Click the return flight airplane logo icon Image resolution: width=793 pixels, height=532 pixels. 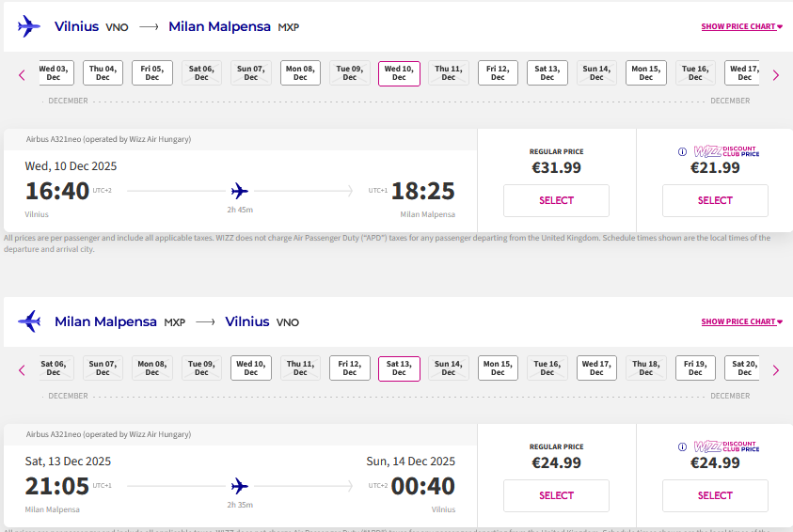(29, 321)
